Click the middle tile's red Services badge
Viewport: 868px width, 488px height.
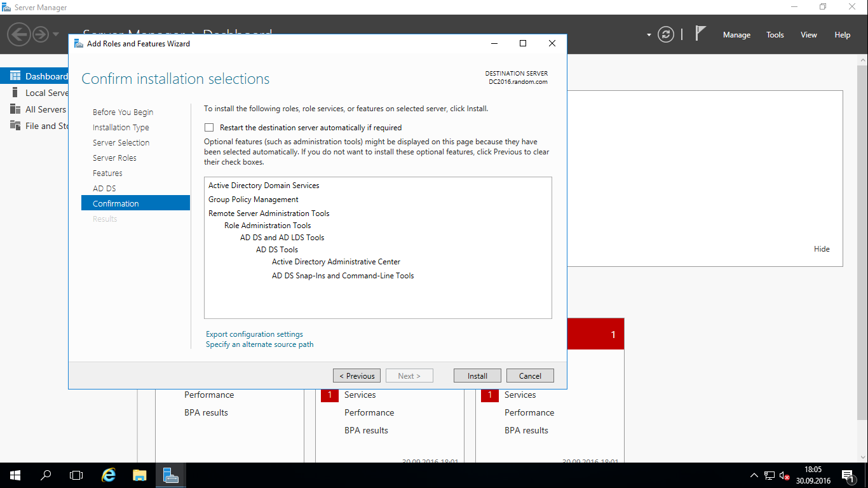click(329, 395)
